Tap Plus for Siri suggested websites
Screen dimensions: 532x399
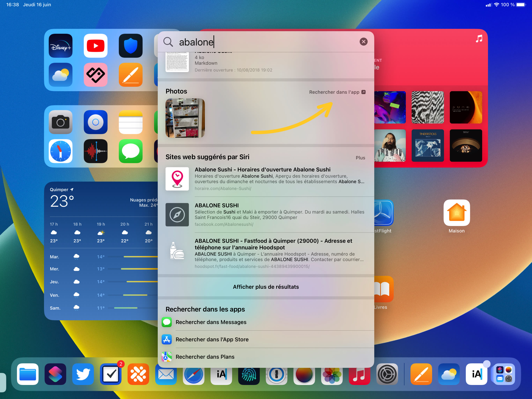point(360,158)
